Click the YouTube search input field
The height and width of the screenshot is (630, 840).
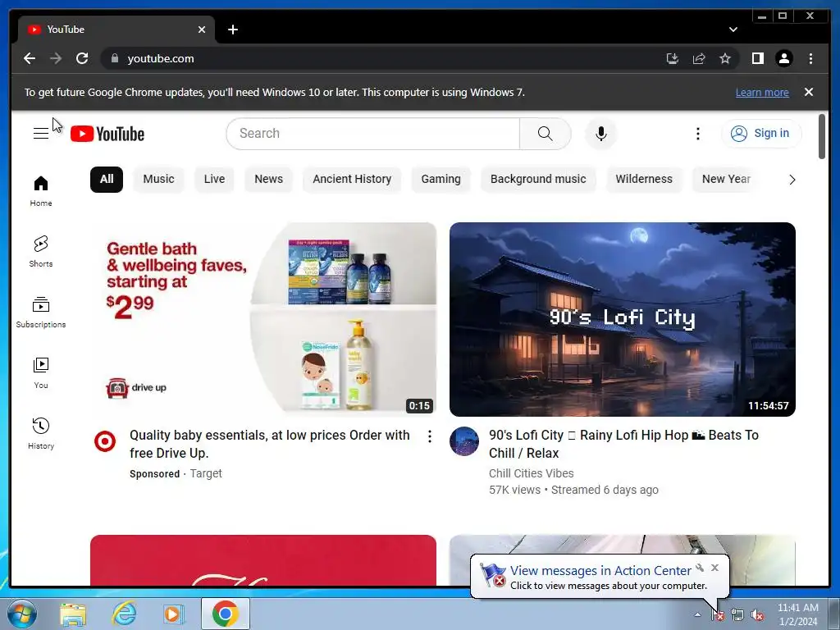pos(373,134)
